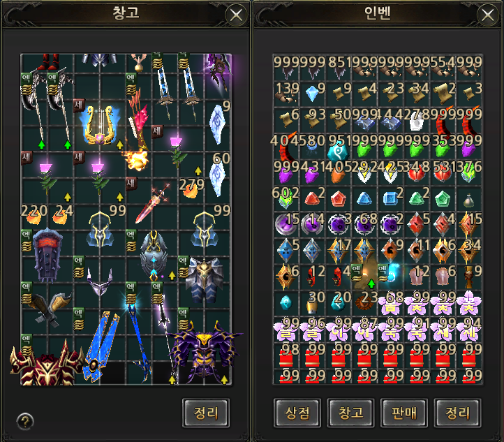Close the 인벤 inventory window
The height and width of the screenshot is (442, 504).
pyautogui.click(x=488, y=15)
